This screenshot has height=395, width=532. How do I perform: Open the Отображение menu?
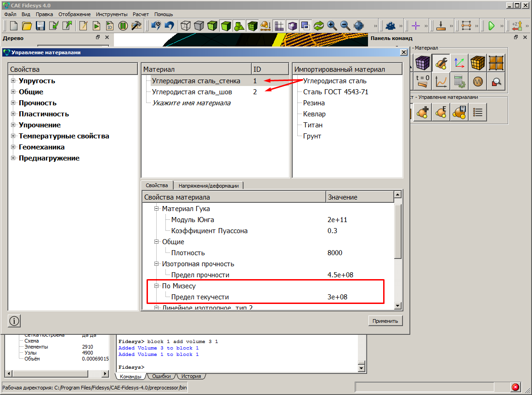(74, 14)
